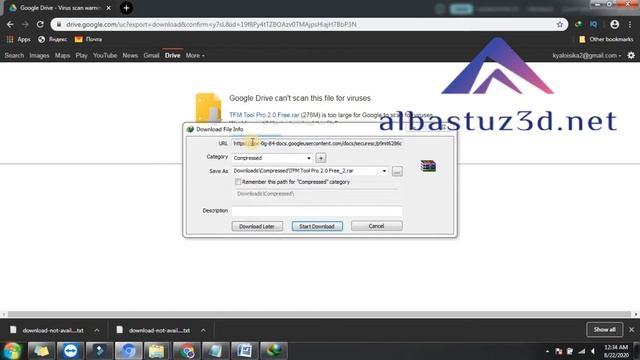Screen dimensions: 640x360
Task: Bookmark this page with the star icon
Action: click(x=560, y=24)
